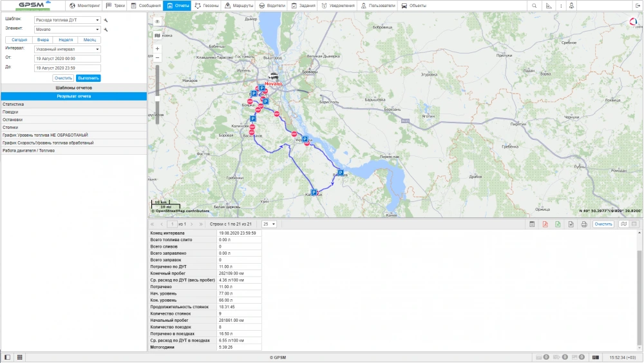
Task: Print the report
Action: click(584, 224)
